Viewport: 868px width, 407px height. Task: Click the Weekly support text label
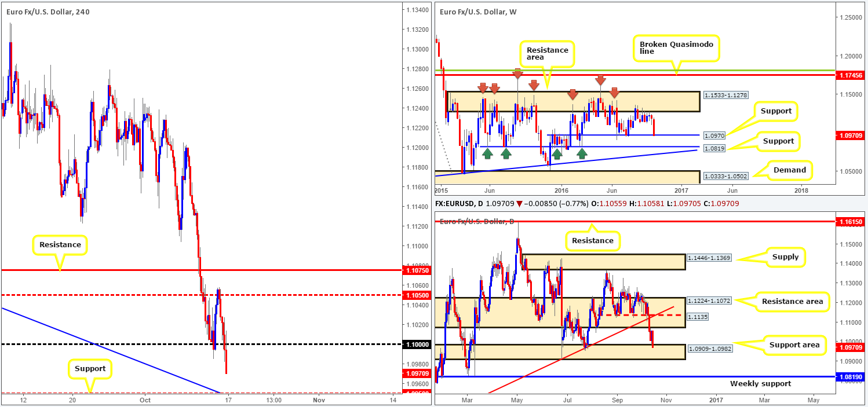761,383
